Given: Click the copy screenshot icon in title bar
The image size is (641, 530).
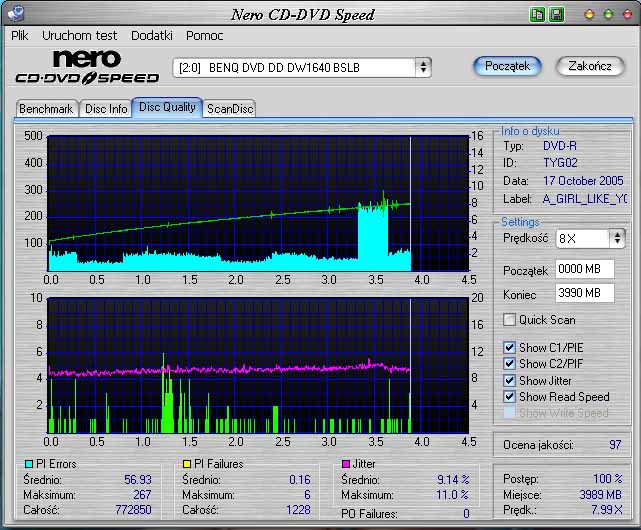Looking at the screenshot, I should pyautogui.click(x=537, y=15).
